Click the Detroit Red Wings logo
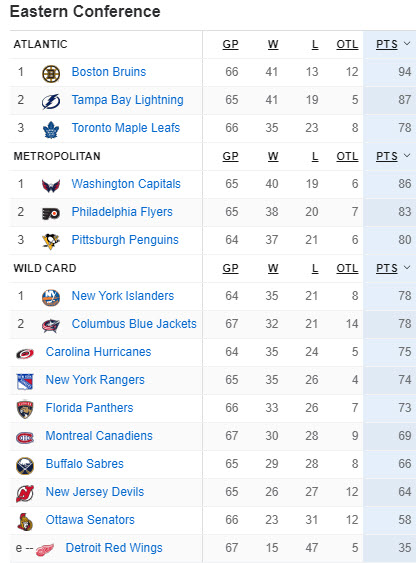The height and width of the screenshot is (563, 416). (45, 549)
